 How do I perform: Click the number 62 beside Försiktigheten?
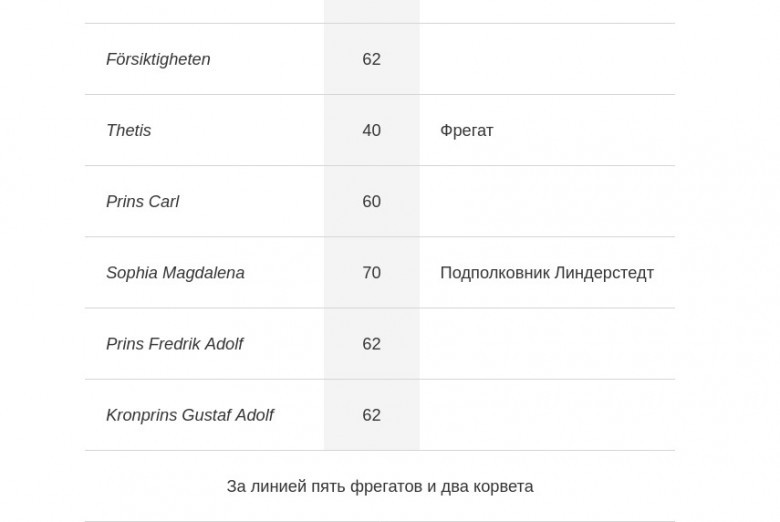click(x=372, y=59)
